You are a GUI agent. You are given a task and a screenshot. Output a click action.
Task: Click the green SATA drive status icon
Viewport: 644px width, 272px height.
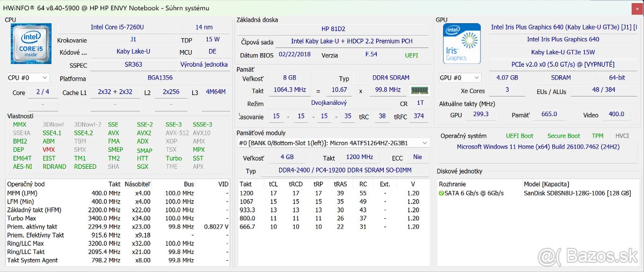[x=441, y=193]
